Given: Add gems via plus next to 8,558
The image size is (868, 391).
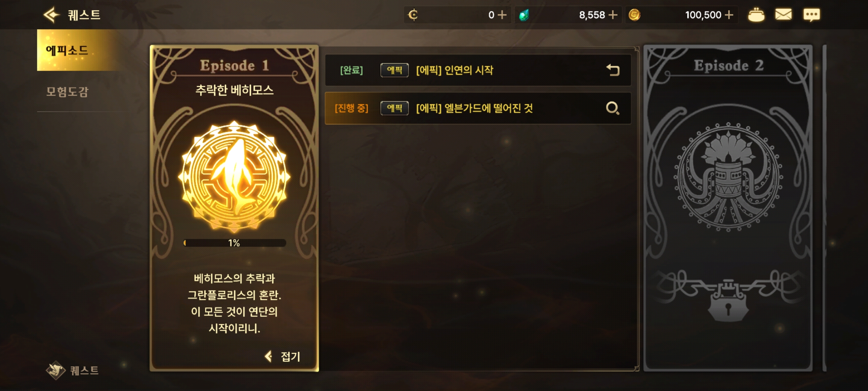Looking at the screenshot, I should [613, 15].
